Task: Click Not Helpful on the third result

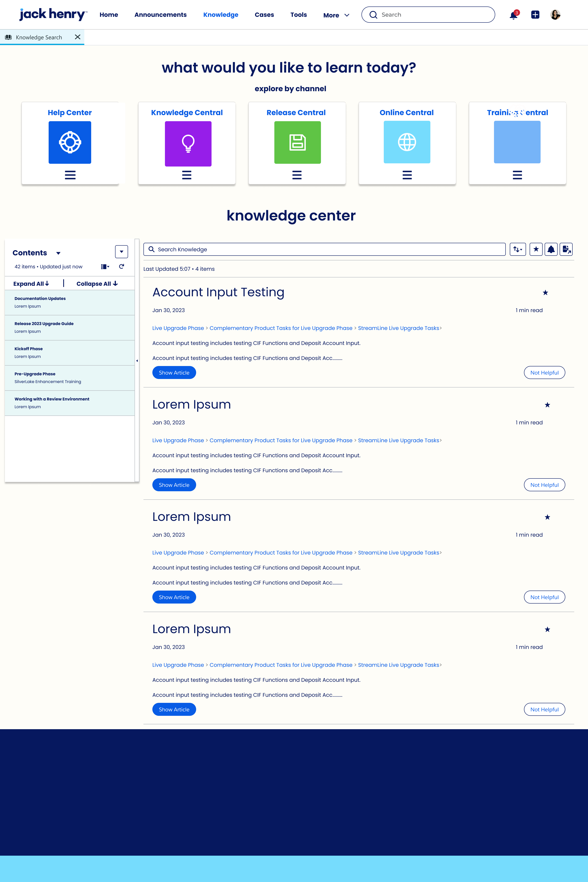Action: [544, 597]
